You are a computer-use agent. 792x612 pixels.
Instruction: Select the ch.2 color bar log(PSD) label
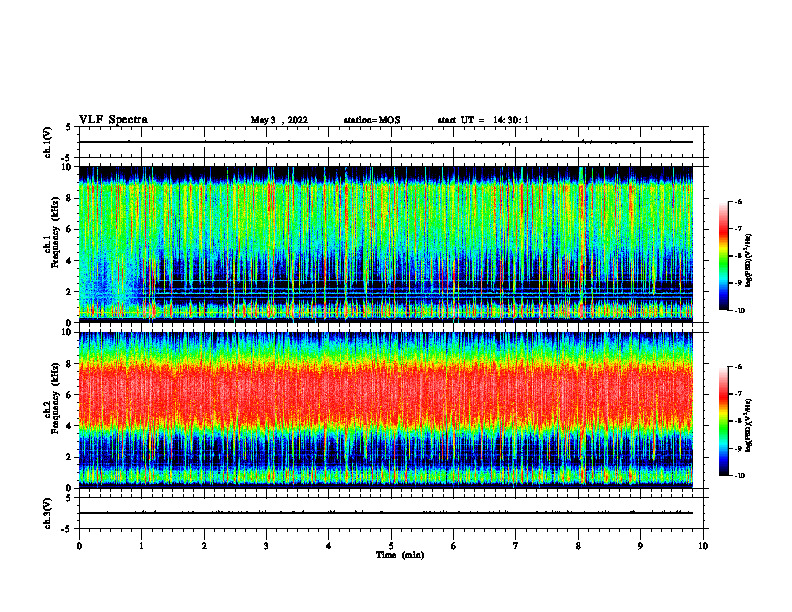pyautogui.click(x=749, y=425)
